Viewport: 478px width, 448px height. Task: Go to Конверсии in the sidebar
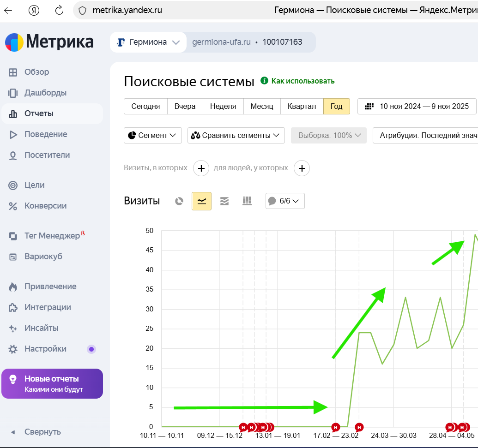tap(45, 206)
